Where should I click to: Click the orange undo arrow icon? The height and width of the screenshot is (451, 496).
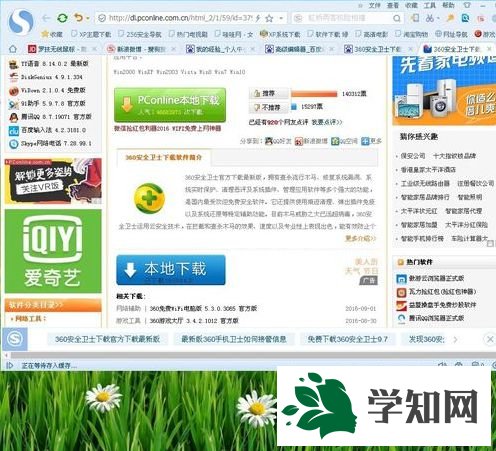(78, 17)
